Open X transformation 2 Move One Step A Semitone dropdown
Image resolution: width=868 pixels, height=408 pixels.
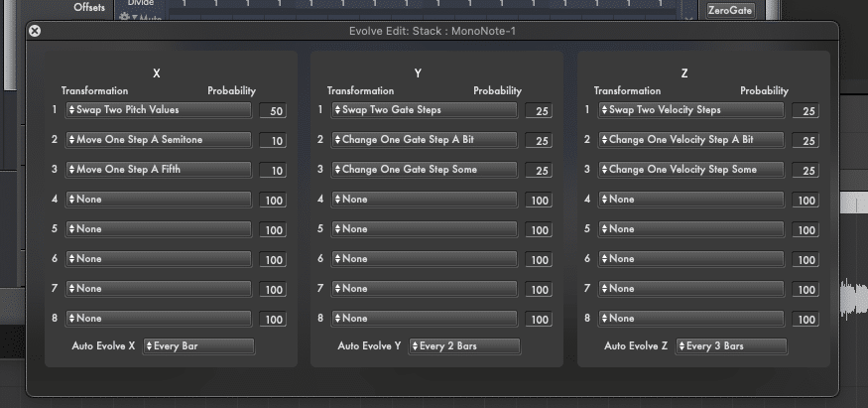[159, 140]
